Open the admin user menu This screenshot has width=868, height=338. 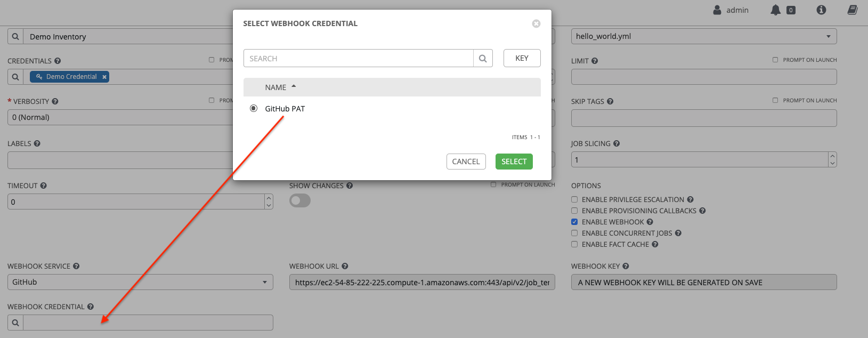(731, 10)
